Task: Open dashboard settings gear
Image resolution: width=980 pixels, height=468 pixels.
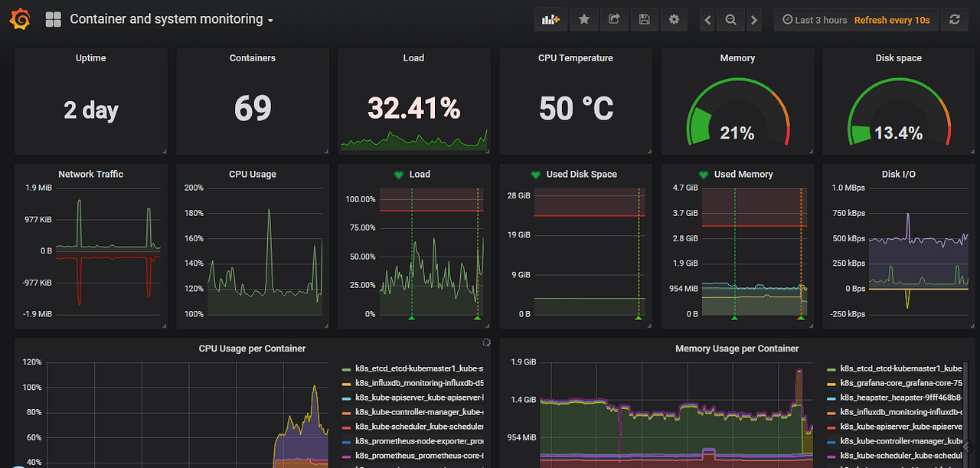Action: pyautogui.click(x=674, y=20)
